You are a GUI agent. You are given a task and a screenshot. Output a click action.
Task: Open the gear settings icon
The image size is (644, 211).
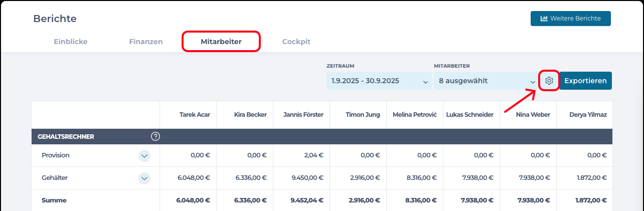pyautogui.click(x=549, y=81)
